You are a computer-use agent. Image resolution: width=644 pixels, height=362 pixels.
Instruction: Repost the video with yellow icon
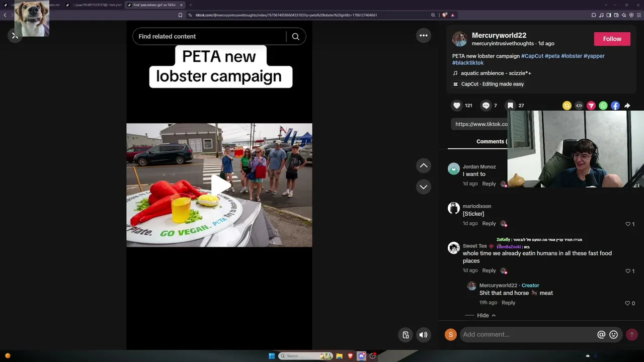tap(567, 106)
